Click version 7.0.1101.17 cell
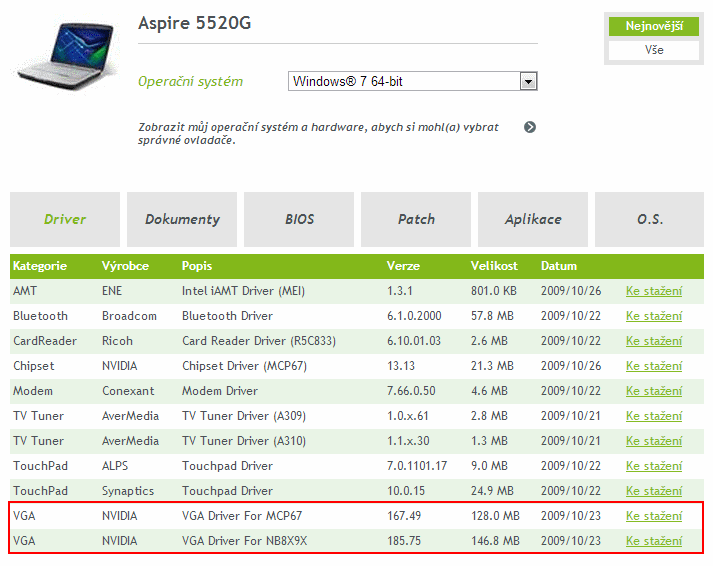This screenshot has height=566, width=713. [417, 466]
